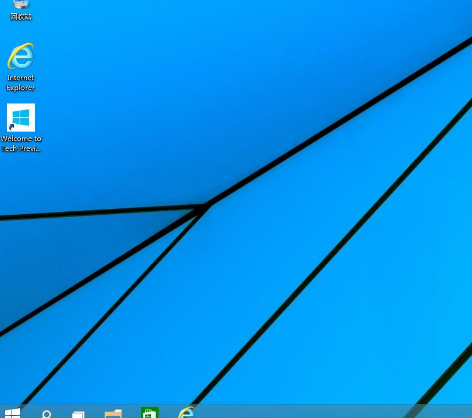Select the Welcome to Tech Preview shortcut icon
472x418 pixels.
pos(21,117)
